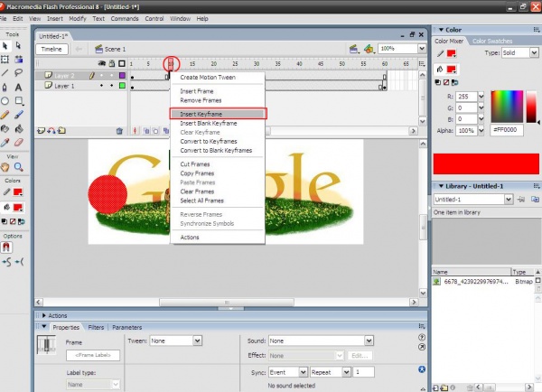Select the Ink Bottle tool
The image size is (542, 392).
(5, 128)
